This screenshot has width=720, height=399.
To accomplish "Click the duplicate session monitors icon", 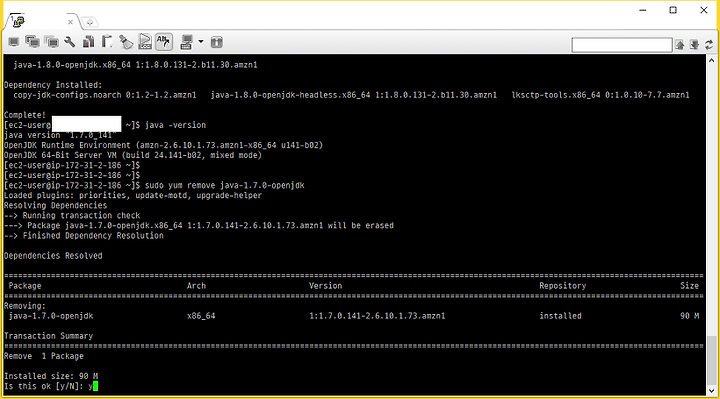I will pos(33,42).
